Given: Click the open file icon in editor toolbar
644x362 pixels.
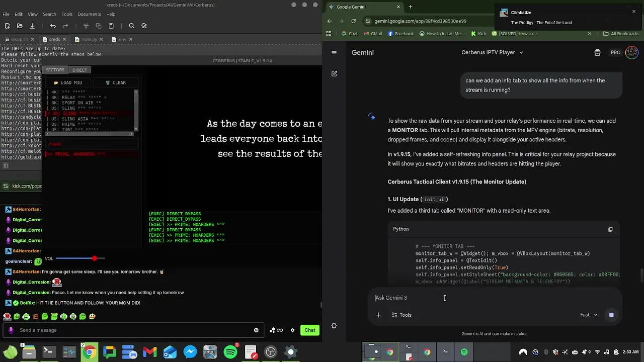Looking at the screenshot, I should (20, 26).
